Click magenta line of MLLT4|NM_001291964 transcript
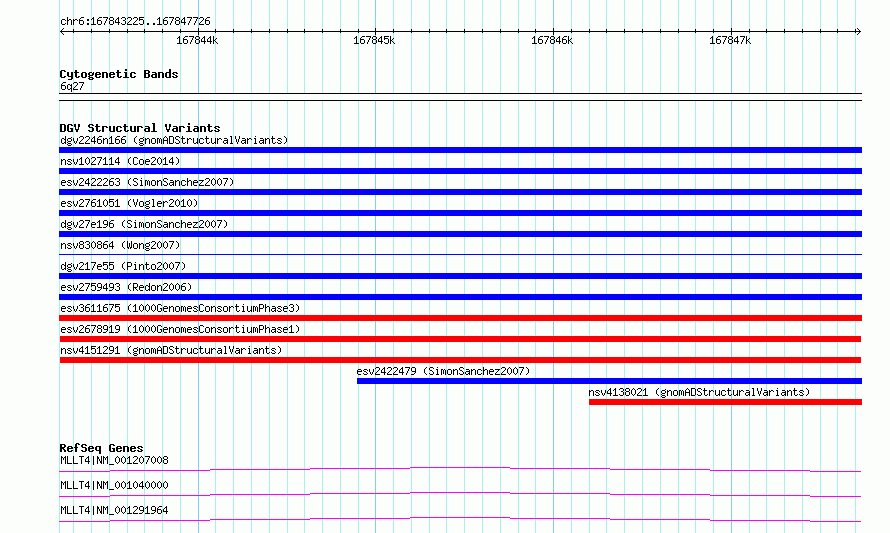890x533 pixels. click(x=460, y=519)
